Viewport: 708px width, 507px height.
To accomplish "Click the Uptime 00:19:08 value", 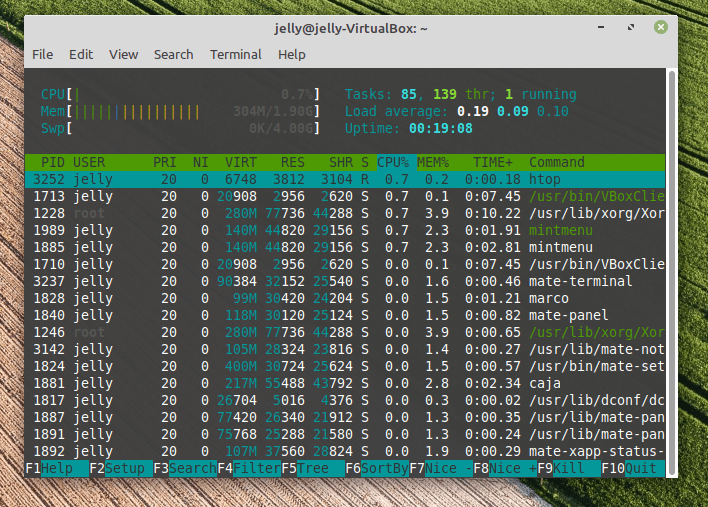I will 441,128.
